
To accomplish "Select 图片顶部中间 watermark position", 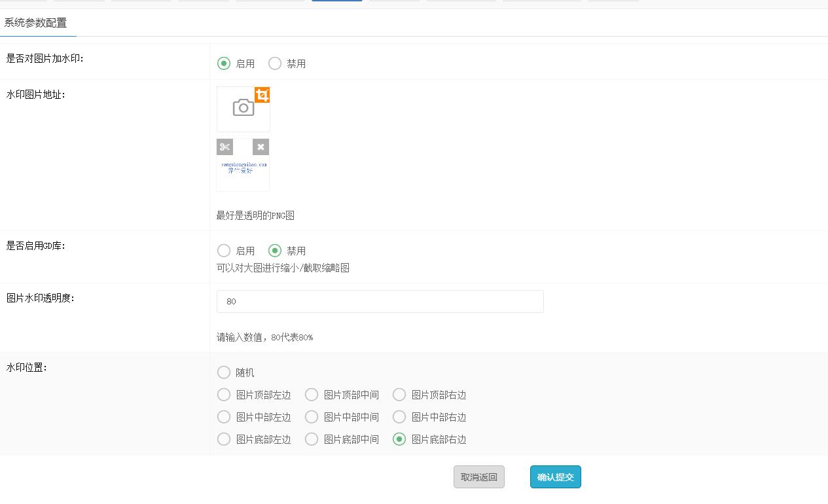I will [x=312, y=395].
